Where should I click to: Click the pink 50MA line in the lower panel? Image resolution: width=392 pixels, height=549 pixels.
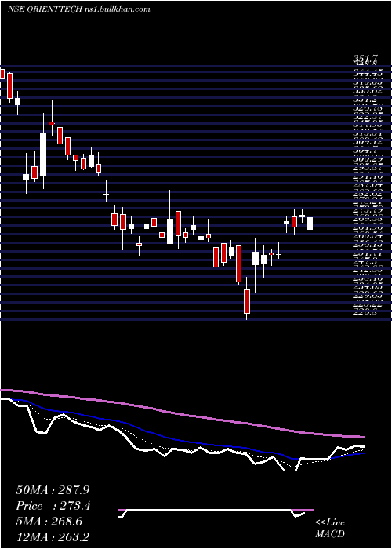182,414
